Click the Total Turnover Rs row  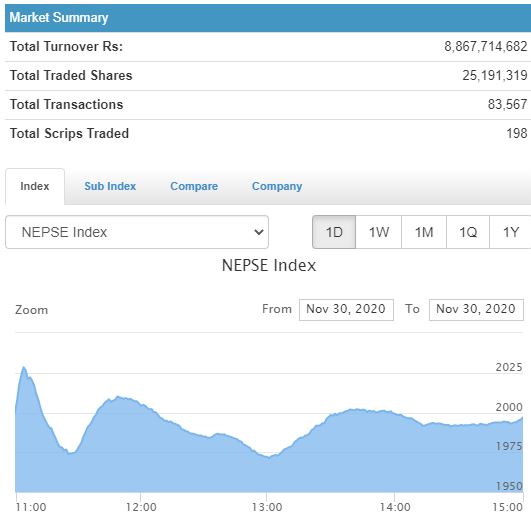(268, 47)
